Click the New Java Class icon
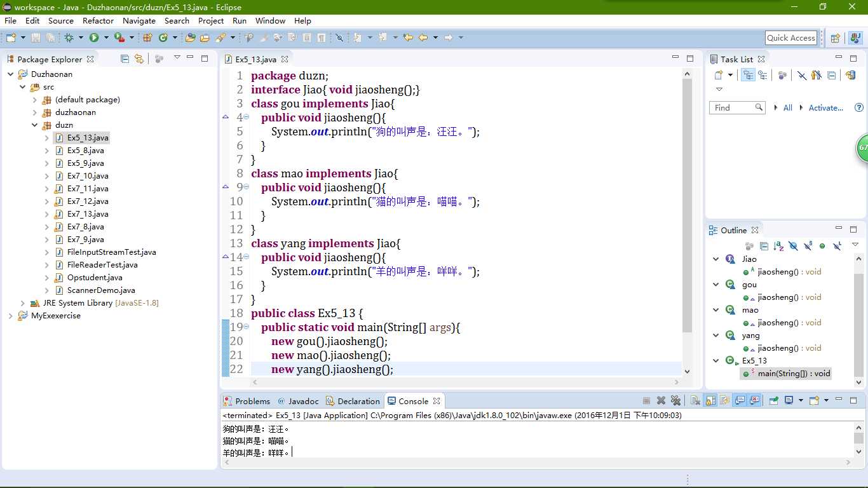868x488 pixels. point(163,38)
